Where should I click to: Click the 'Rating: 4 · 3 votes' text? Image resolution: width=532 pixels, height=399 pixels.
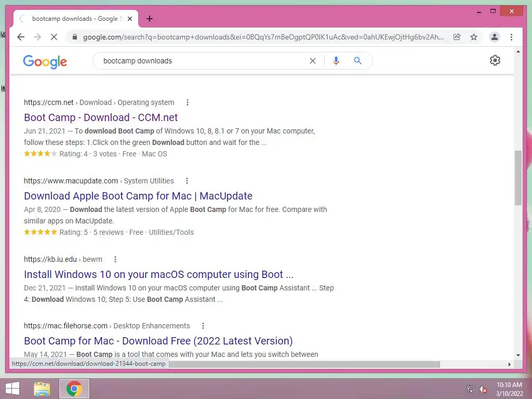[x=88, y=154]
